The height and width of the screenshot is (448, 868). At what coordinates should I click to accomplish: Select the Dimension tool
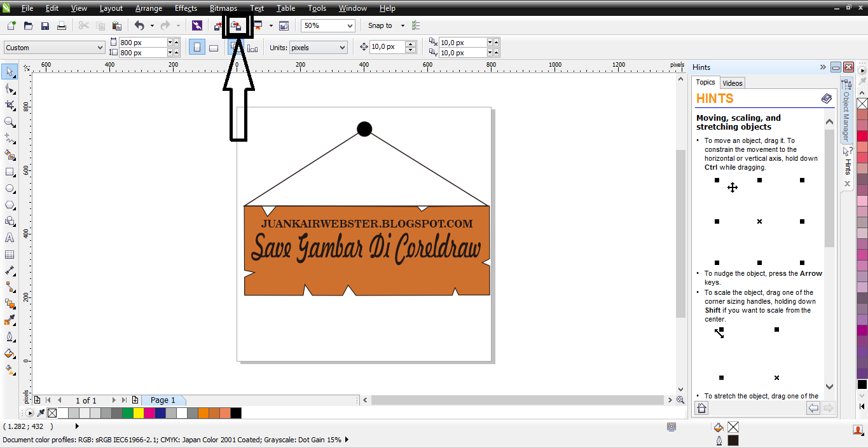point(10,271)
